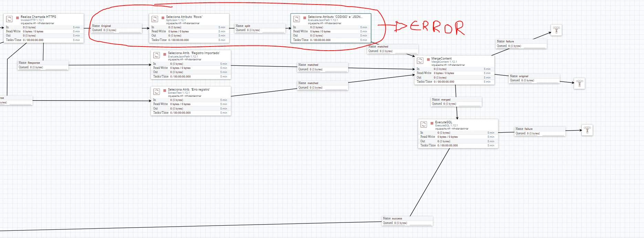Click the stopped indicator of 'Registro Importado' processor

tap(165, 54)
